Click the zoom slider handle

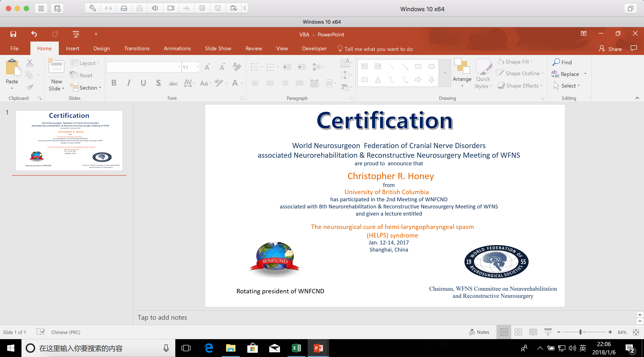(580, 332)
